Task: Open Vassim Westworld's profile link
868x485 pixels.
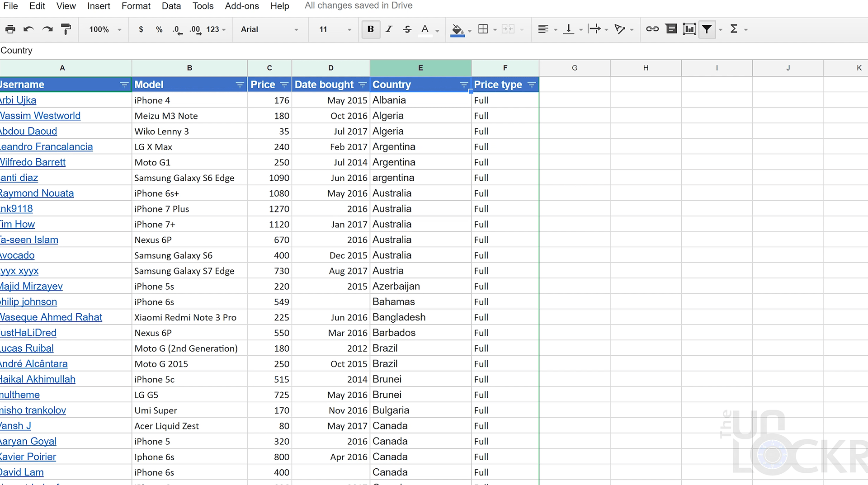Action: point(40,116)
